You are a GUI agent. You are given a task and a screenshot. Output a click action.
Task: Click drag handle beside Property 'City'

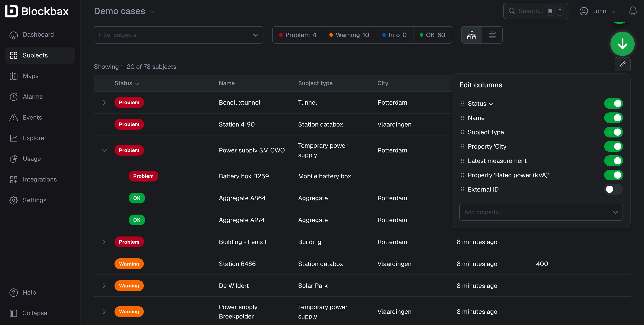tap(462, 146)
